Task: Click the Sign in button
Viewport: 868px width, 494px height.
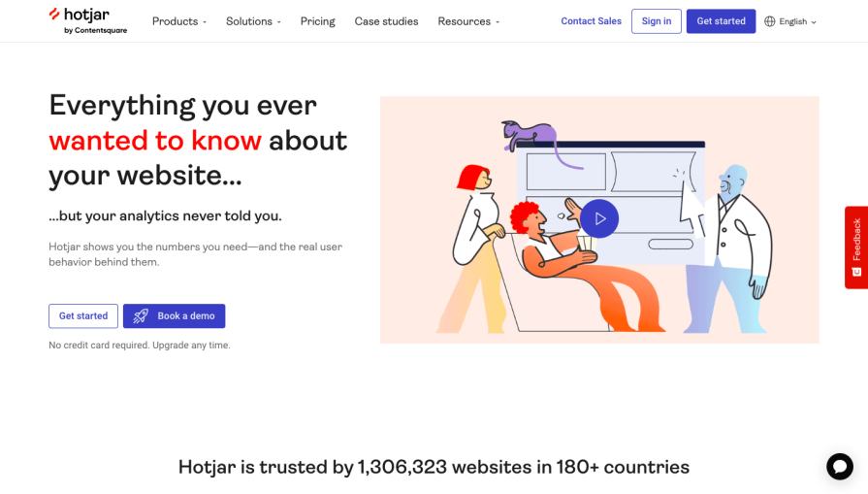Action: (657, 21)
